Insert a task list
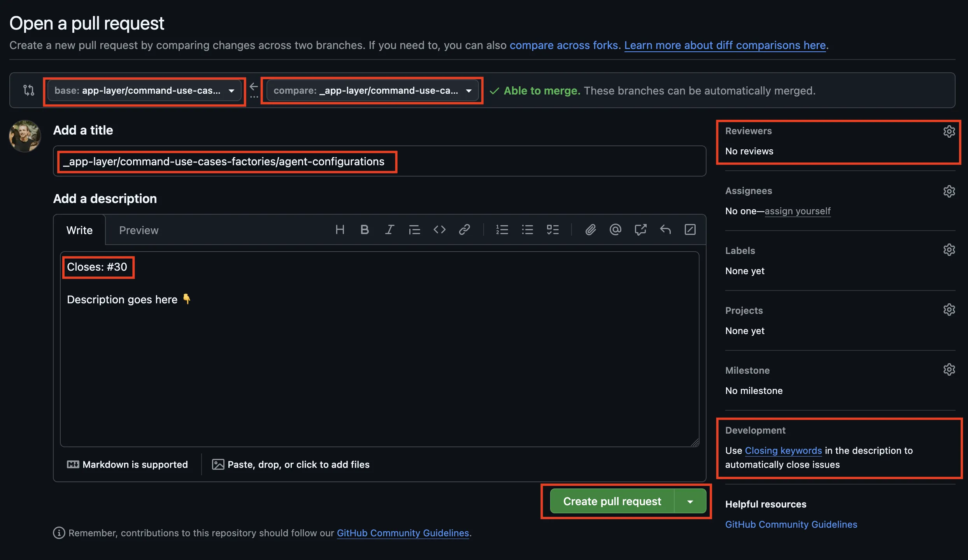The width and height of the screenshot is (968, 560). tap(553, 229)
